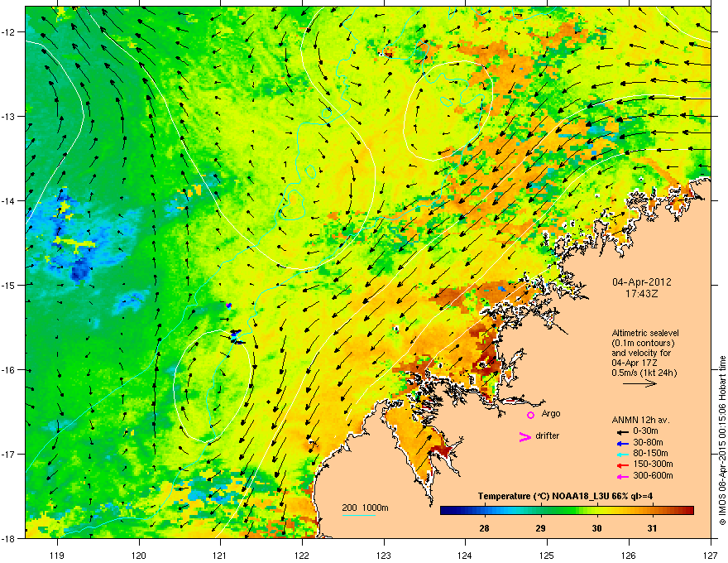Click the latitude label -17

pyautogui.click(x=9, y=454)
